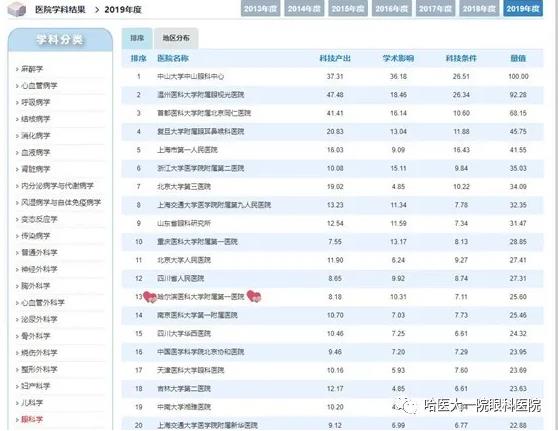The height and width of the screenshot is (431, 558).
Task: Open the 地区分布 region distribution tab
Action: (176, 38)
